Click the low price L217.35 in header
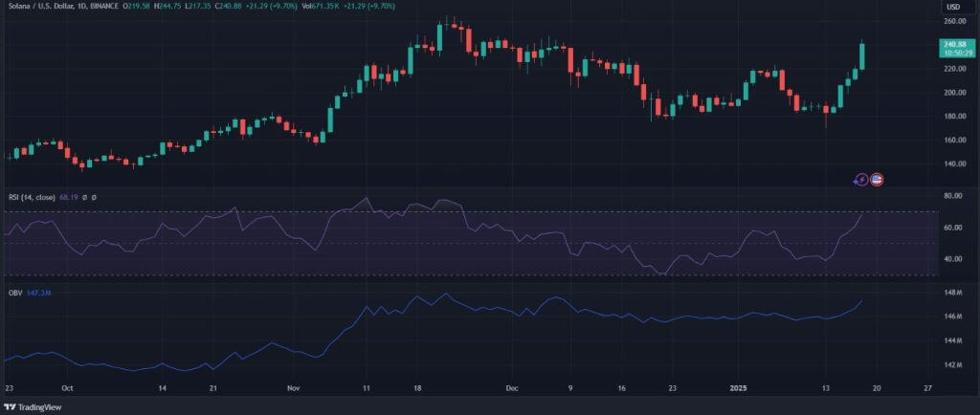980x415 pixels. [199, 6]
